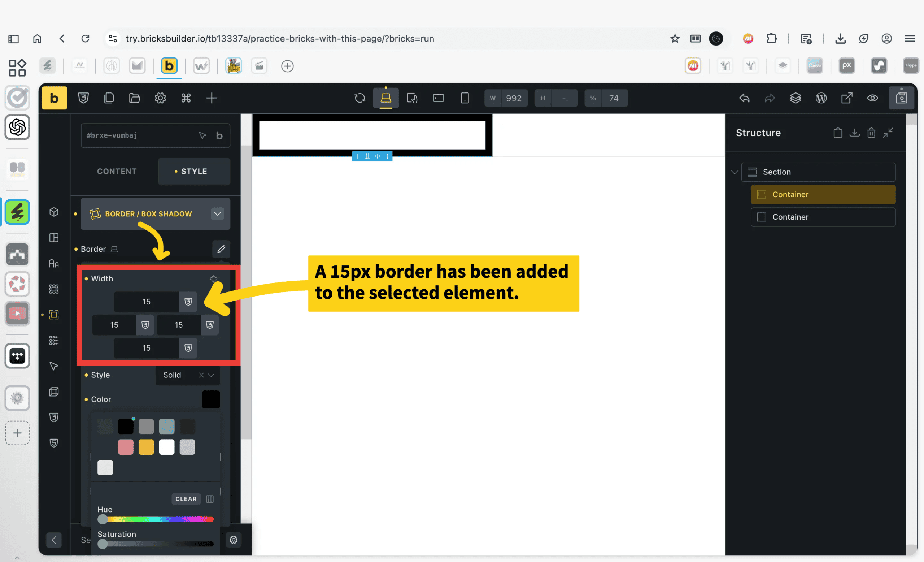924x562 pixels.
Task: Click the Bricks logo in the builder toolbar
Action: (x=54, y=98)
